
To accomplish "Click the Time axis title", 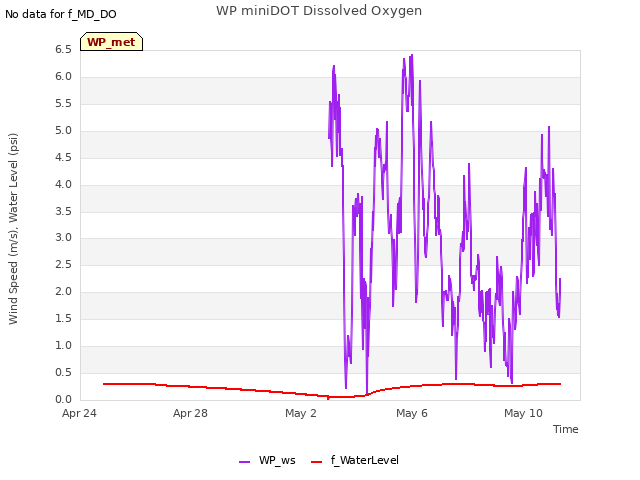I will click(566, 429).
